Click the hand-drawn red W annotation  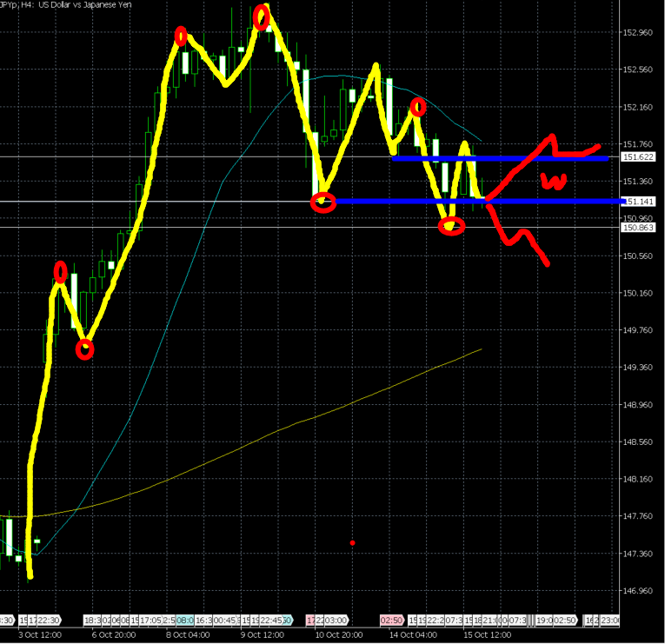554,181
